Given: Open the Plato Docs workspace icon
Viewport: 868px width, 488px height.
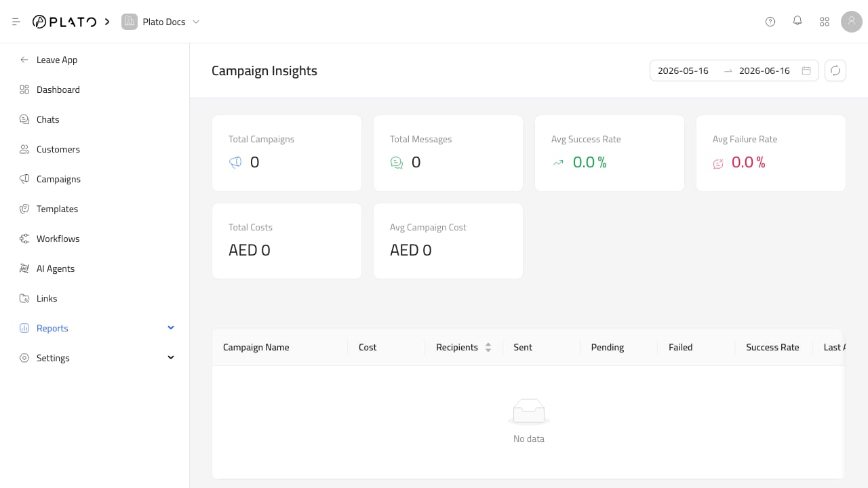Looking at the screenshot, I should pos(129,22).
